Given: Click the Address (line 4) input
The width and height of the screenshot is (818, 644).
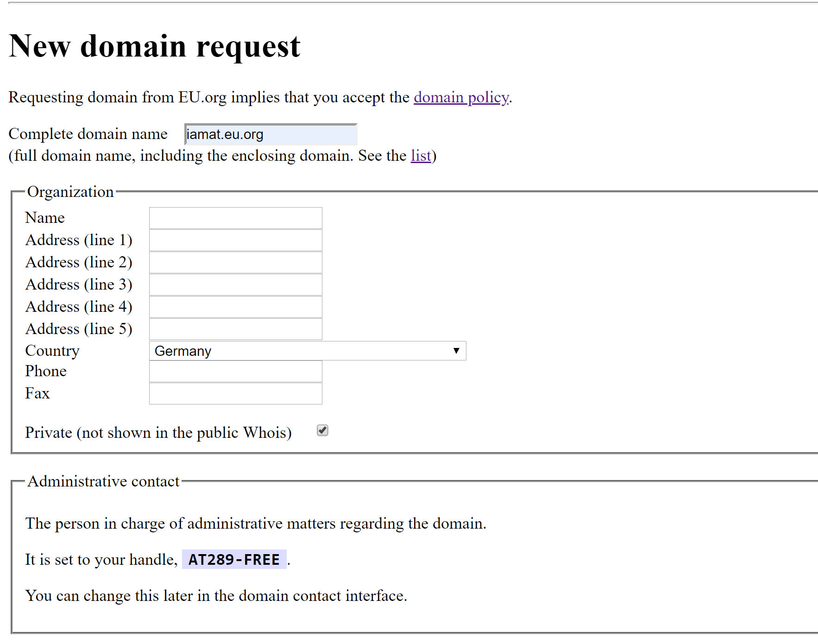Looking at the screenshot, I should tap(235, 307).
